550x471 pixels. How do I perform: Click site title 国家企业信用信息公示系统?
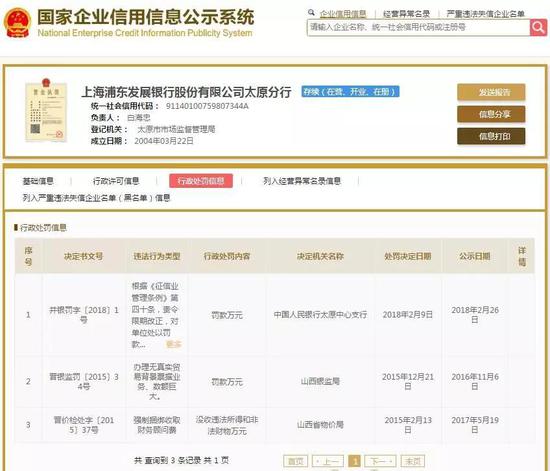(145, 17)
